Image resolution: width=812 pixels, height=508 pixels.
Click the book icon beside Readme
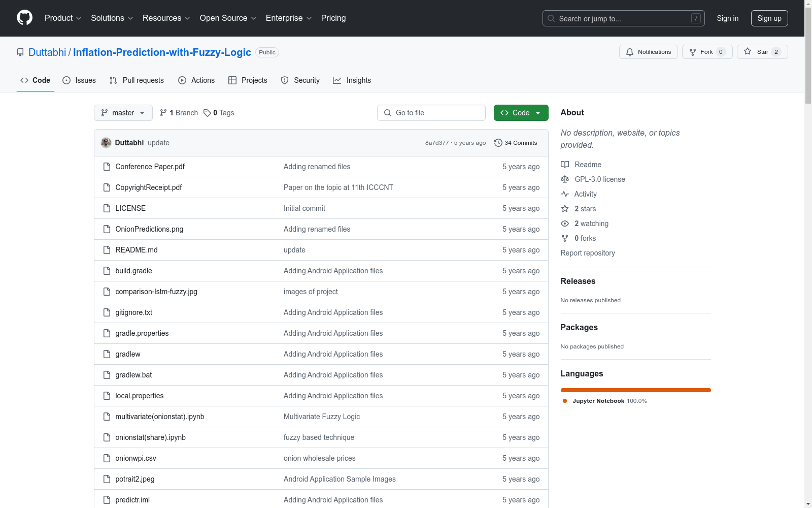565,165
